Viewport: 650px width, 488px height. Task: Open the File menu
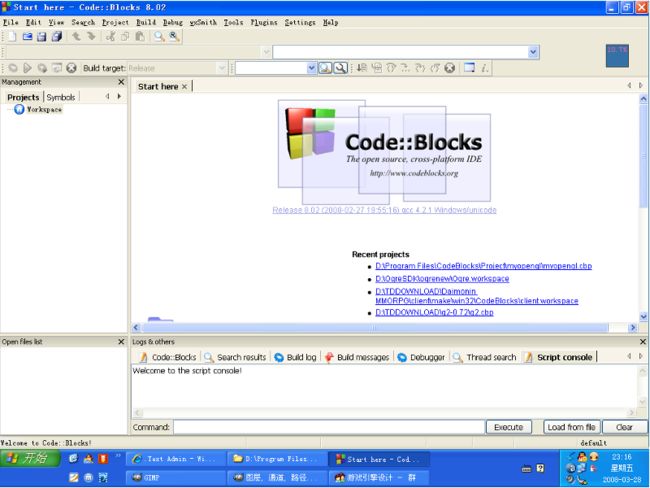pos(11,22)
